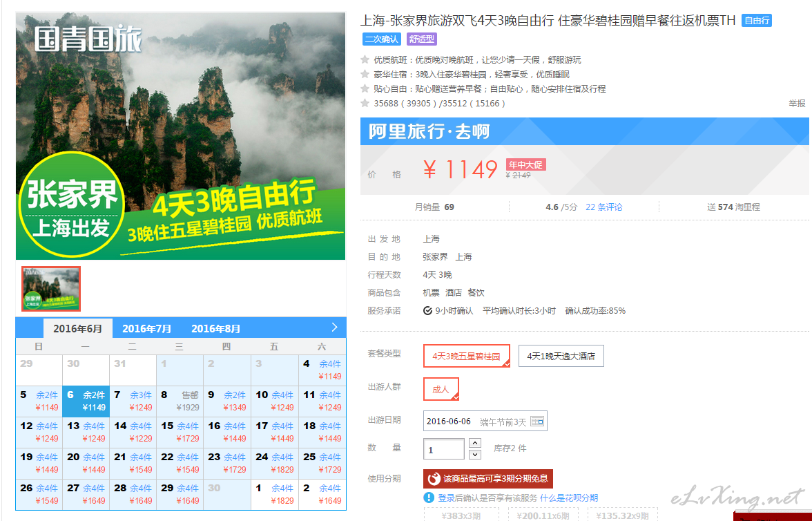The width and height of the screenshot is (812, 521).
Task: Click the 年中大促 promotion badge
Action: tap(525, 165)
